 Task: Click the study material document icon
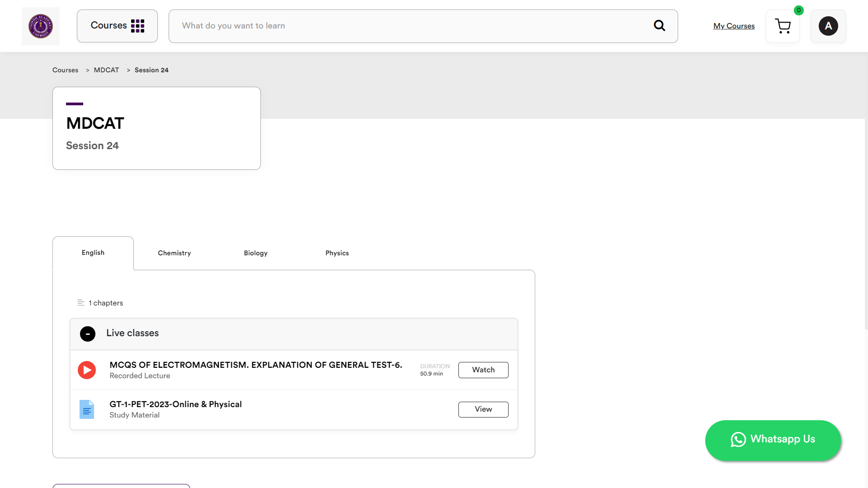click(x=87, y=409)
